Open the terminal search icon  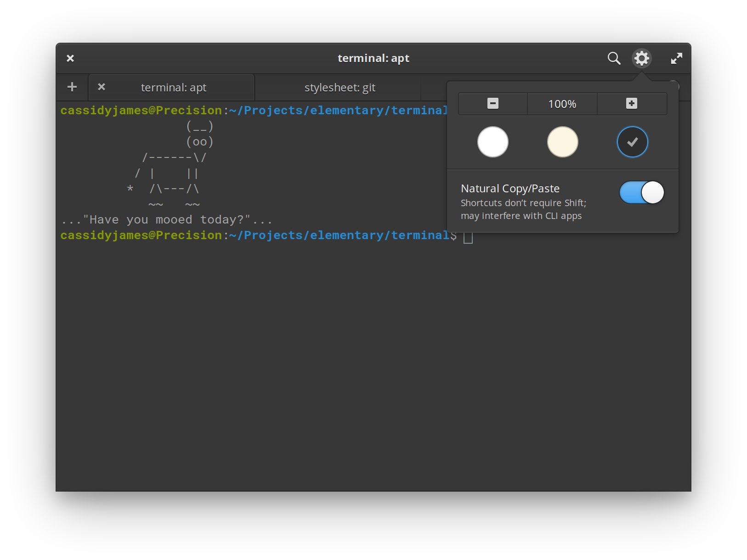click(x=614, y=58)
